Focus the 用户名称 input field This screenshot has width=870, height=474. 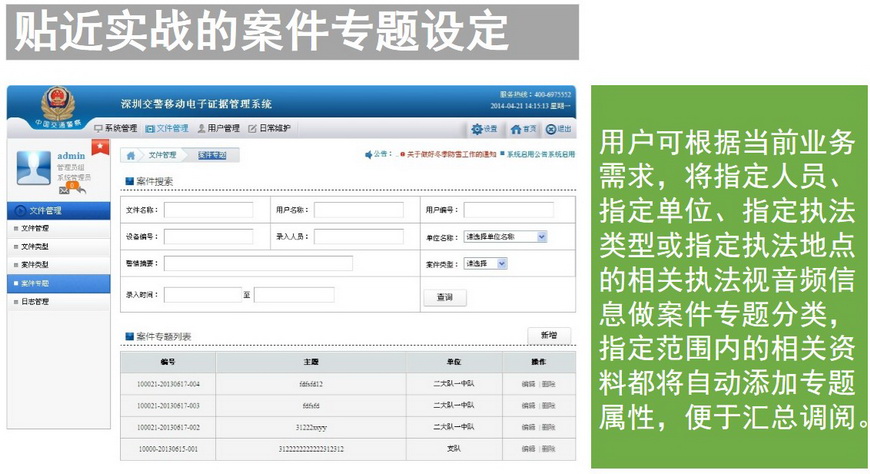click(x=358, y=210)
